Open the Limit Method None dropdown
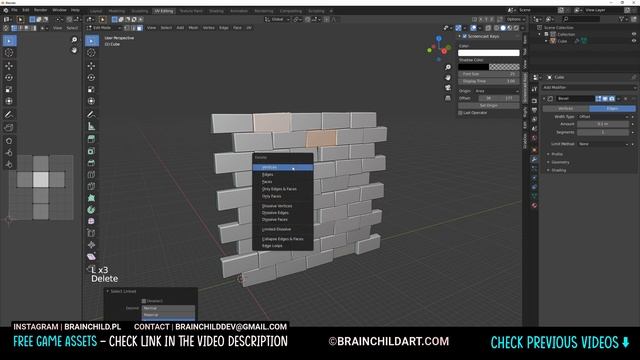 tap(603, 144)
